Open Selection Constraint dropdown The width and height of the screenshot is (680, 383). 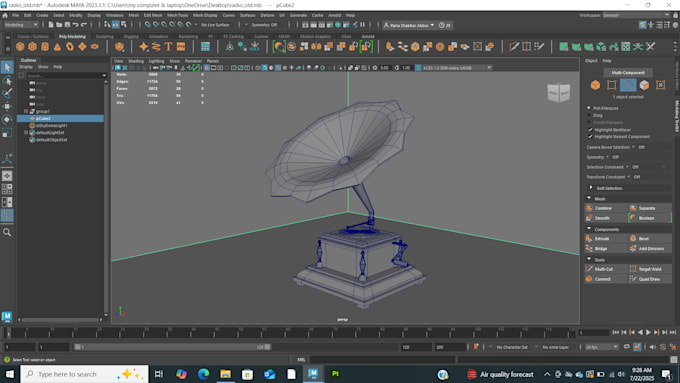[x=627, y=167]
